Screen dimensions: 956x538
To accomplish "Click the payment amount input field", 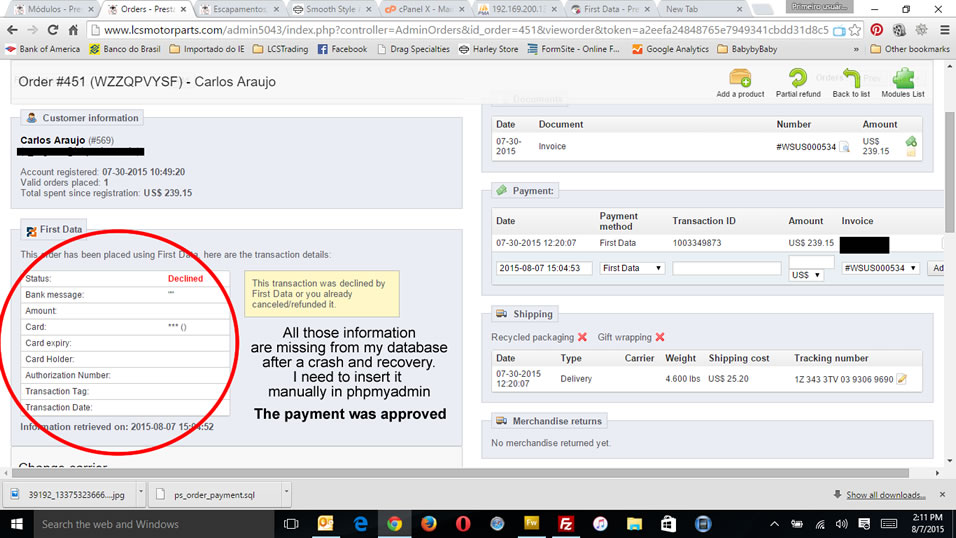I will [811, 261].
